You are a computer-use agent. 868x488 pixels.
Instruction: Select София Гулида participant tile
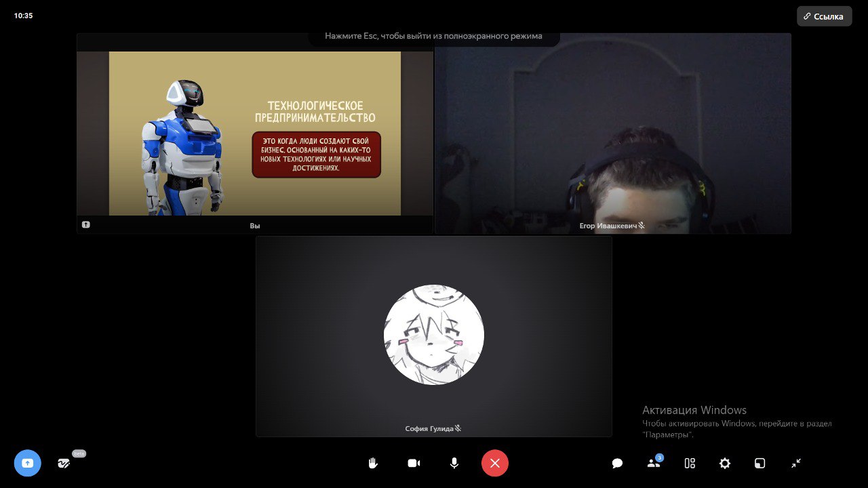[434, 336]
